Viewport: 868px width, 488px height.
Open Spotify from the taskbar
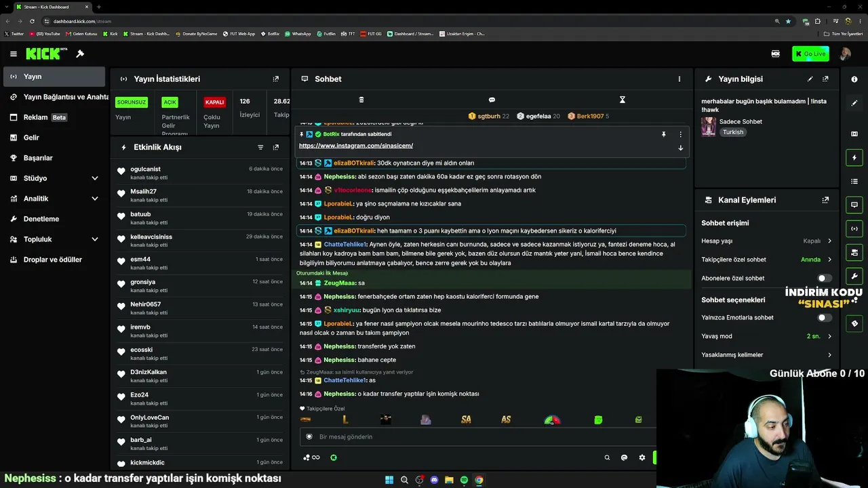pyautogui.click(x=464, y=480)
